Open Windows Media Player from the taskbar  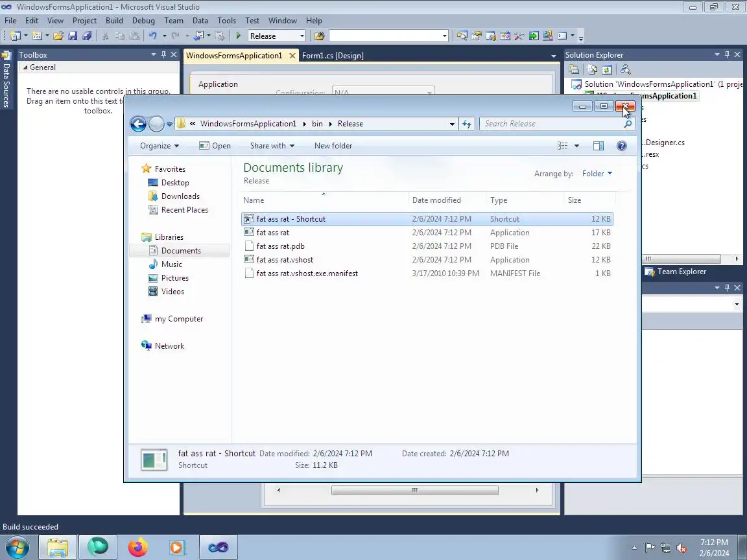click(176, 547)
